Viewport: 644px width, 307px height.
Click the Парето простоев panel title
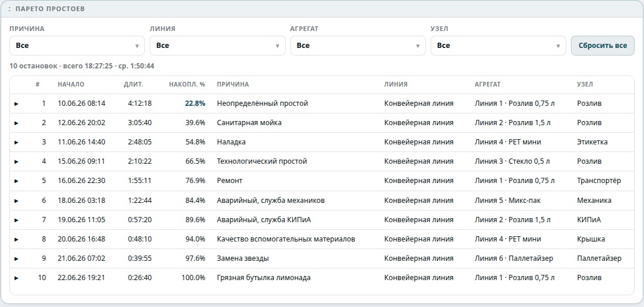(50, 9)
